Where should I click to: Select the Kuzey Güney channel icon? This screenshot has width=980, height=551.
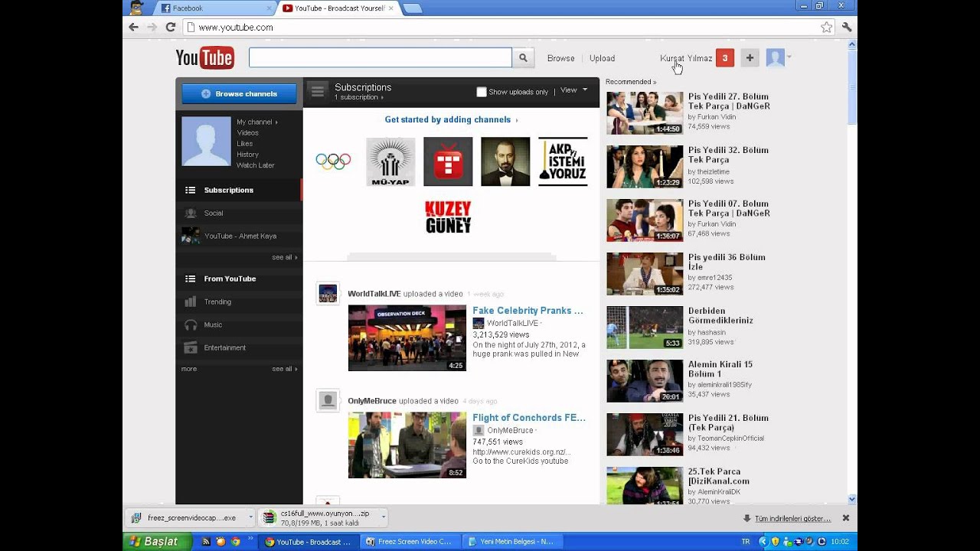tap(448, 217)
